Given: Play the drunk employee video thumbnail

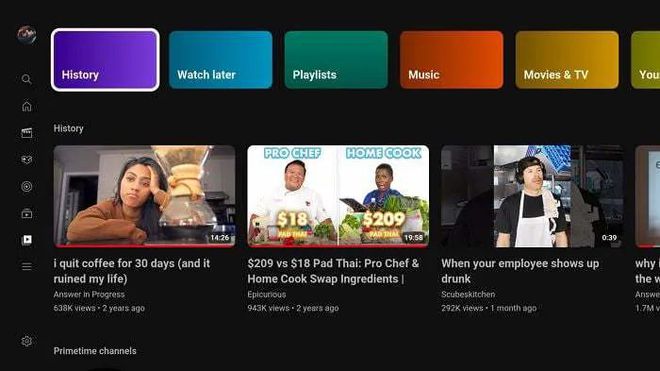Looking at the screenshot, I should 532,196.
